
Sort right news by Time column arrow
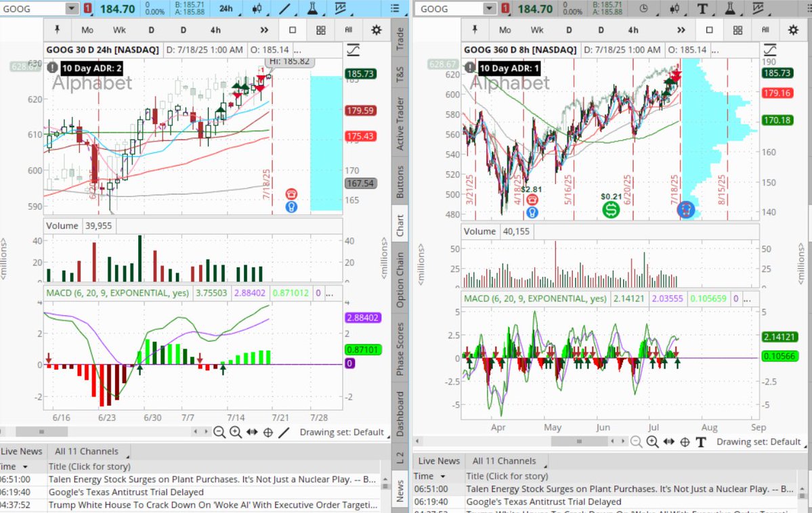pyautogui.click(x=443, y=476)
